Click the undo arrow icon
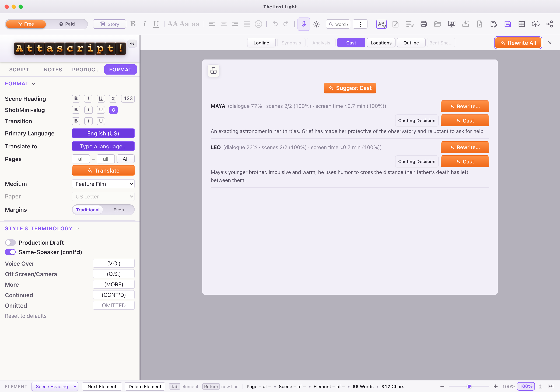This screenshot has width=560, height=392. (x=275, y=24)
